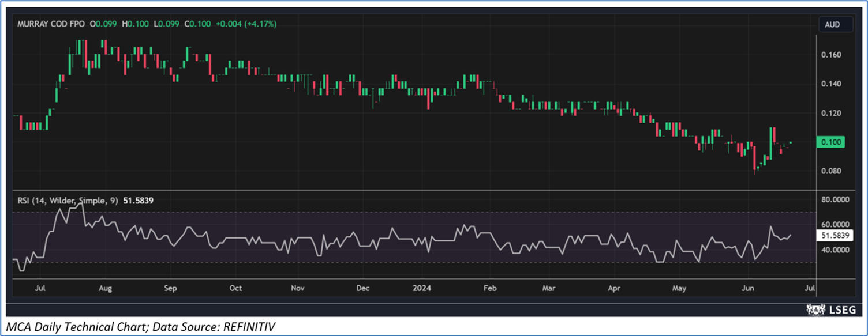
Task: Select the green 0.100 current price tag
Action: [832, 142]
